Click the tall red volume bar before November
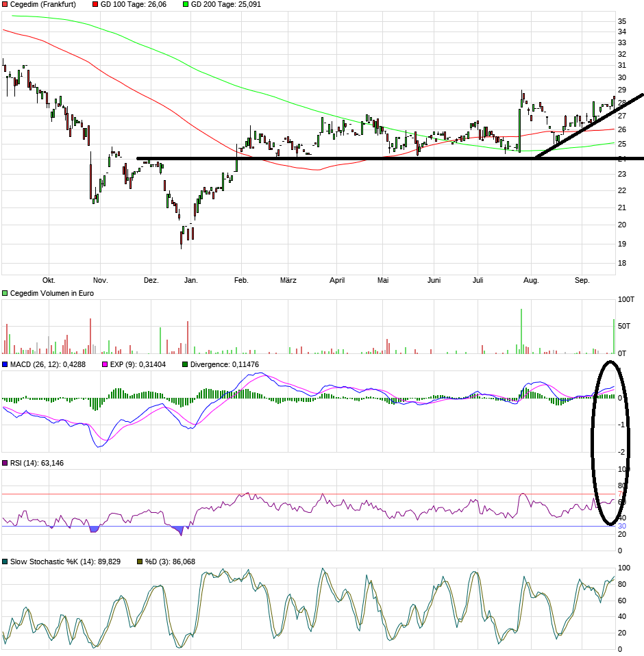 click(x=90, y=336)
